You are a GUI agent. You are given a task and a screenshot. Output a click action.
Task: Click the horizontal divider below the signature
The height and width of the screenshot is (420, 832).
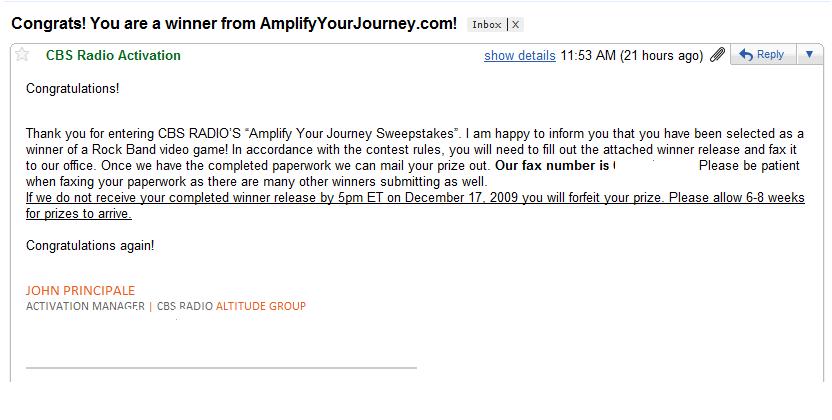point(221,368)
